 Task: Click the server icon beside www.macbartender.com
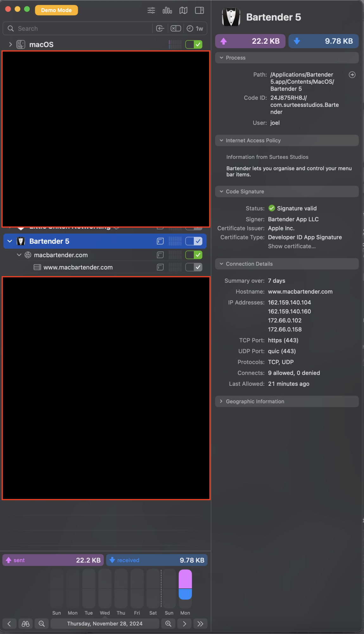tap(37, 267)
